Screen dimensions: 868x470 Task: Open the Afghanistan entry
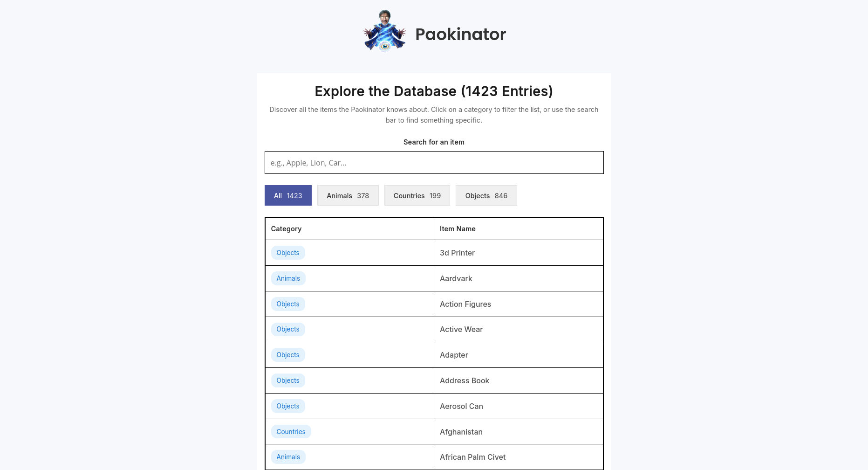pos(461,431)
